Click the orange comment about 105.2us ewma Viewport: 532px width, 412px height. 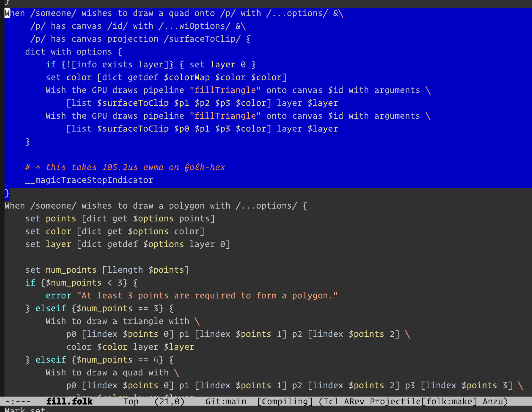coord(125,167)
